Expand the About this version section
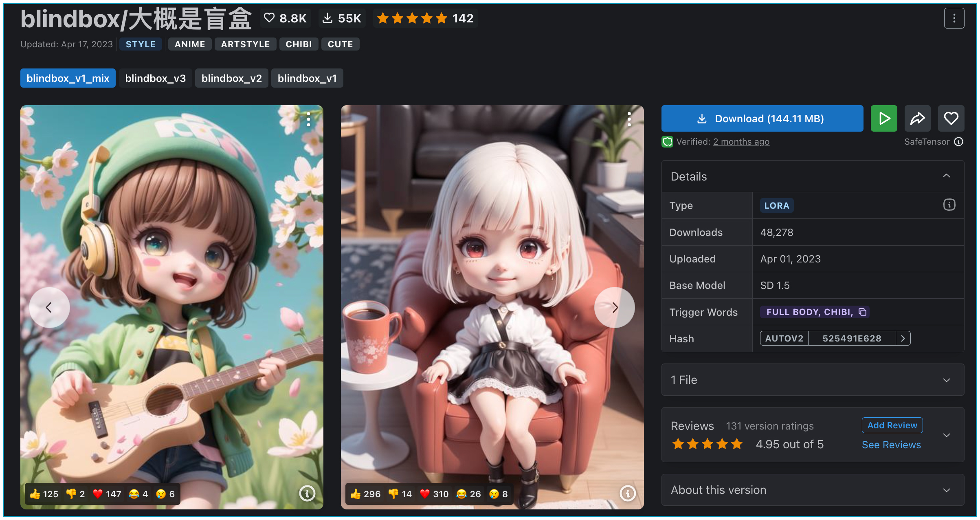980x520 pixels. (946, 490)
